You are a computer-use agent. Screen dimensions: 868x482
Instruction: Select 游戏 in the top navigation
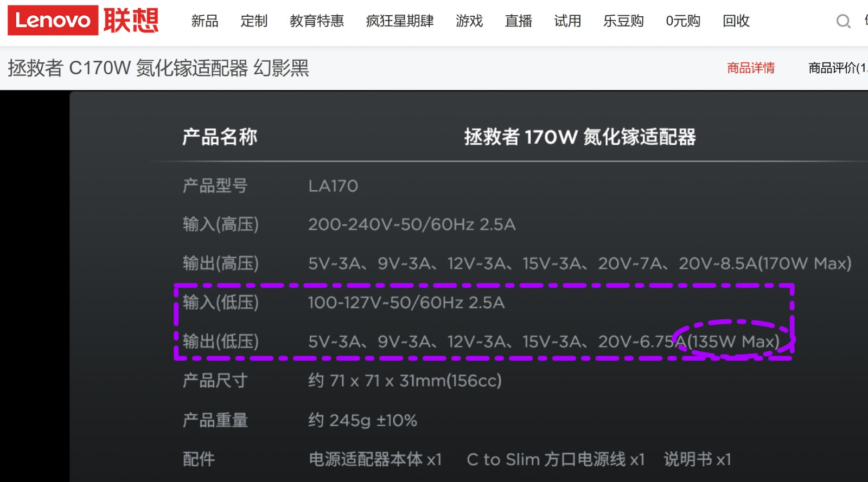469,21
